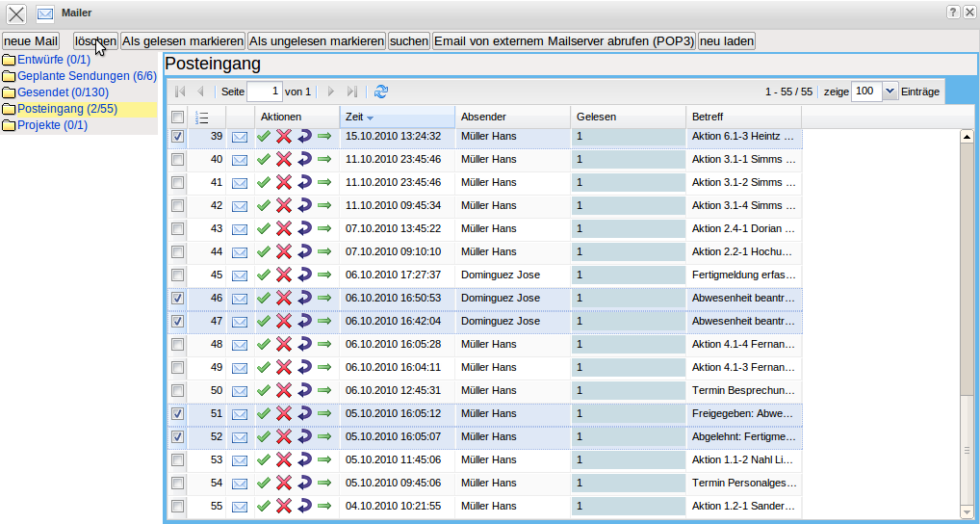Viewport: 980px width, 524px height.
Task: Click the help question mark icon
Action: pos(953,12)
